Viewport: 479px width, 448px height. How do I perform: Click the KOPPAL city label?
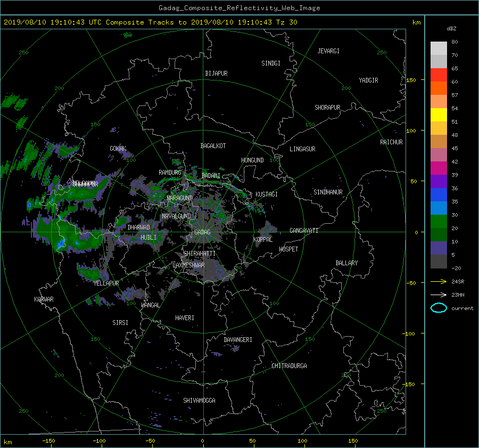[263, 239]
